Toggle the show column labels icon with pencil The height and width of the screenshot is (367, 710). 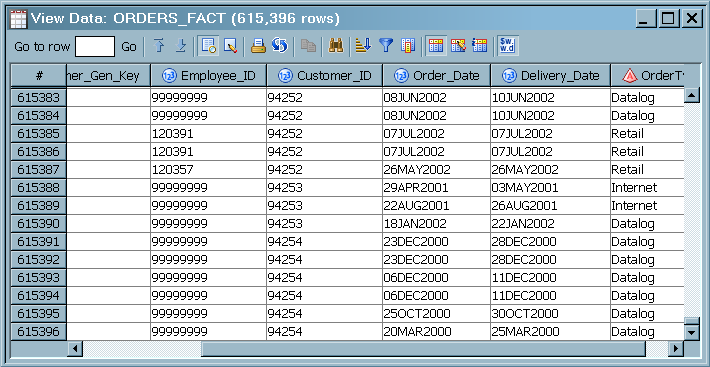click(x=458, y=46)
